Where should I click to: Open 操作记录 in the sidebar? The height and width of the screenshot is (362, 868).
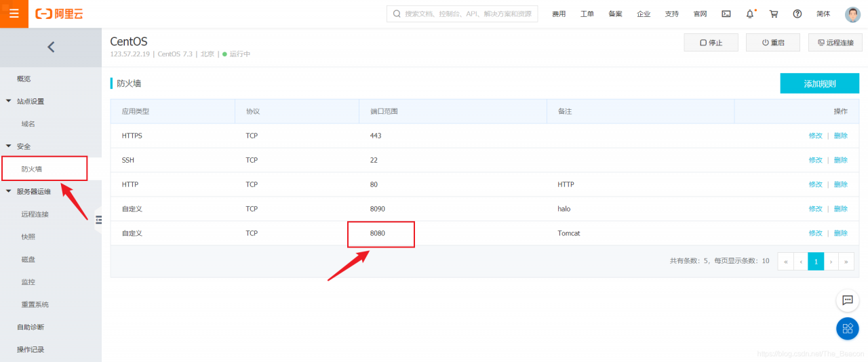(x=31, y=349)
